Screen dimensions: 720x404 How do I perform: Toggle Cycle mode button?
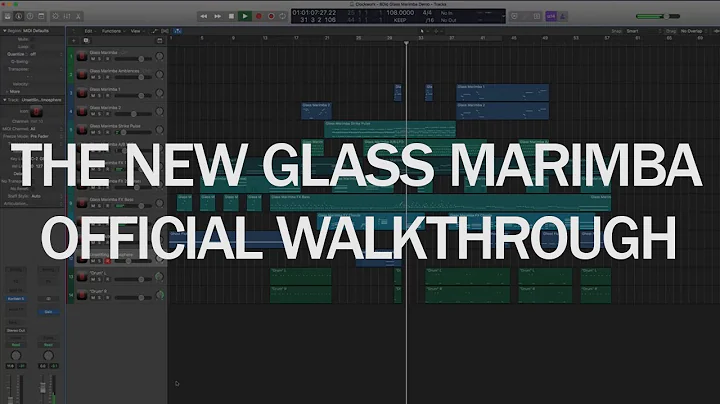pyautogui.click(x=282, y=16)
